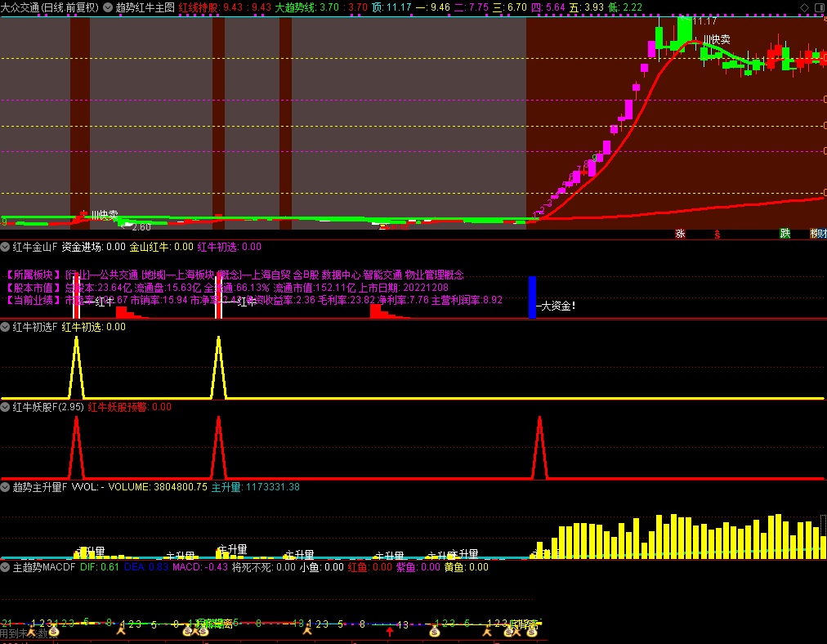Click the 红牛妖股F(2.95) panel name
827x644 pixels.
48,407
